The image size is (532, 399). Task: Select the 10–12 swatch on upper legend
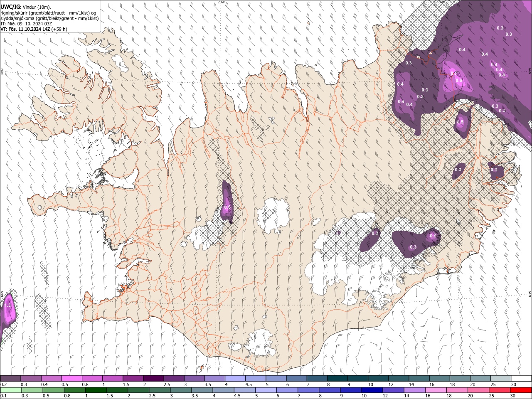click(378, 379)
